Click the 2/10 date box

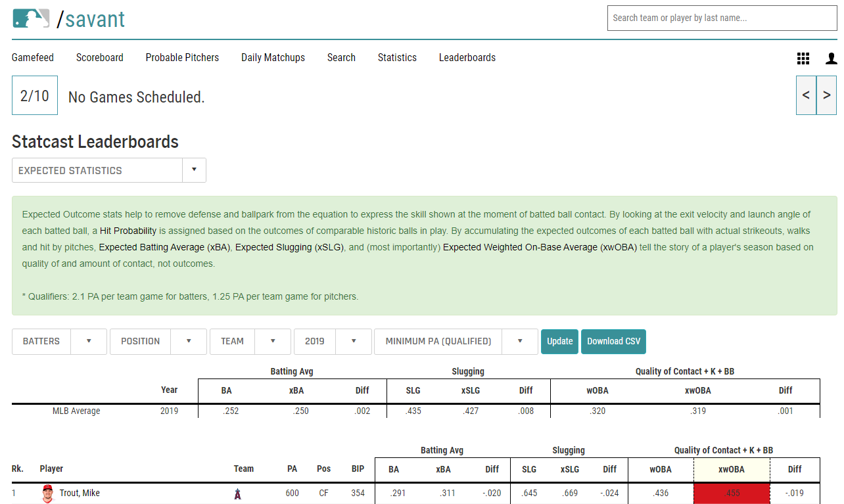[x=35, y=95]
